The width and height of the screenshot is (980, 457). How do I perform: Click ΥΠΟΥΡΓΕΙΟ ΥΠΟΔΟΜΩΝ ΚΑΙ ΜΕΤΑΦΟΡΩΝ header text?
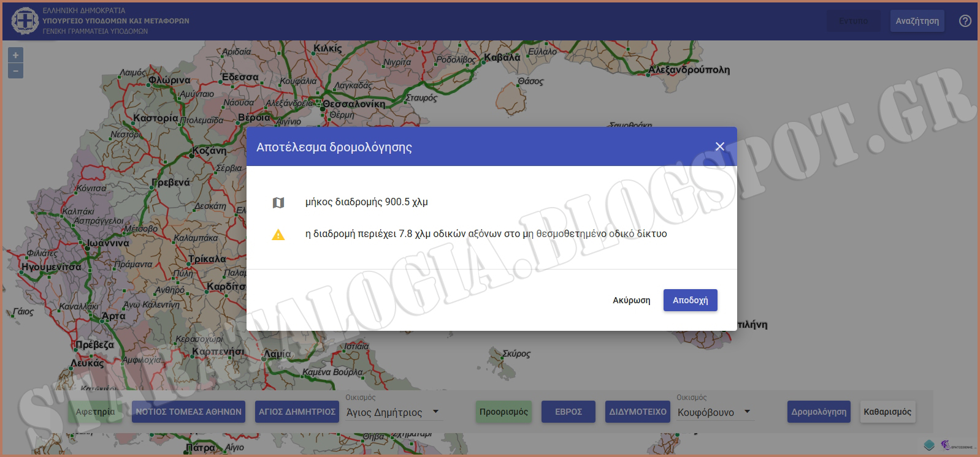pyautogui.click(x=116, y=21)
